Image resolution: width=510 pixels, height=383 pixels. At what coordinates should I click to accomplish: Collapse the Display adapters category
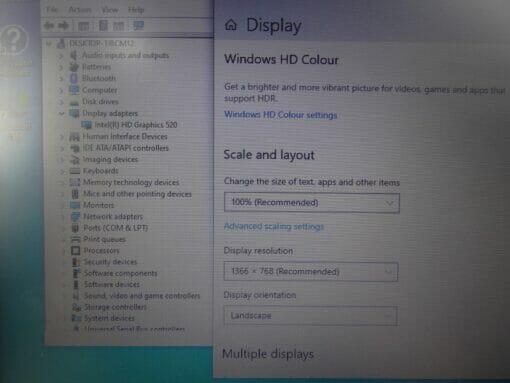pyautogui.click(x=61, y=113)
